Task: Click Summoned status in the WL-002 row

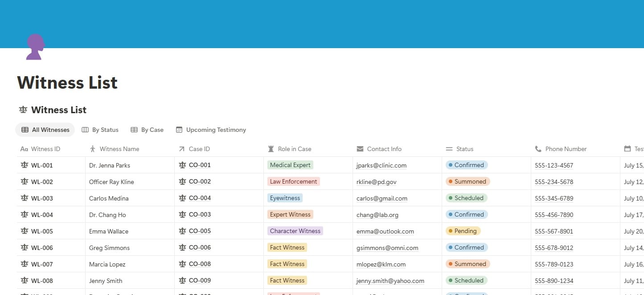Action: (468, 181)
